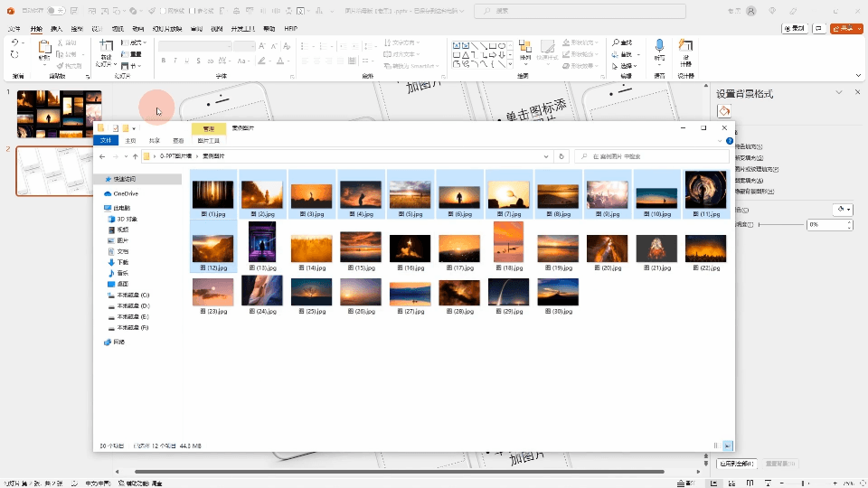Click Clear Formatting icon
The height and width of the screenshot is (488, 868).
click(x=286, y=46)
